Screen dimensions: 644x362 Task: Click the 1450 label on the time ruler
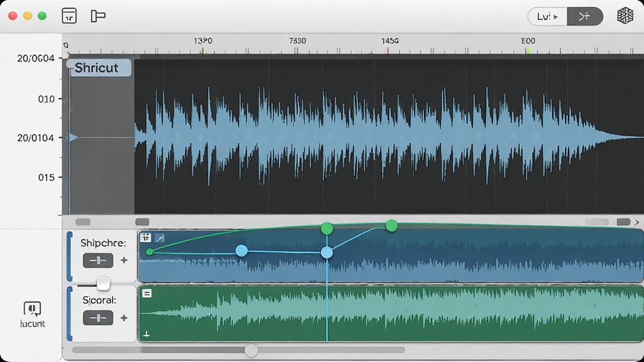tap(390, 41)
